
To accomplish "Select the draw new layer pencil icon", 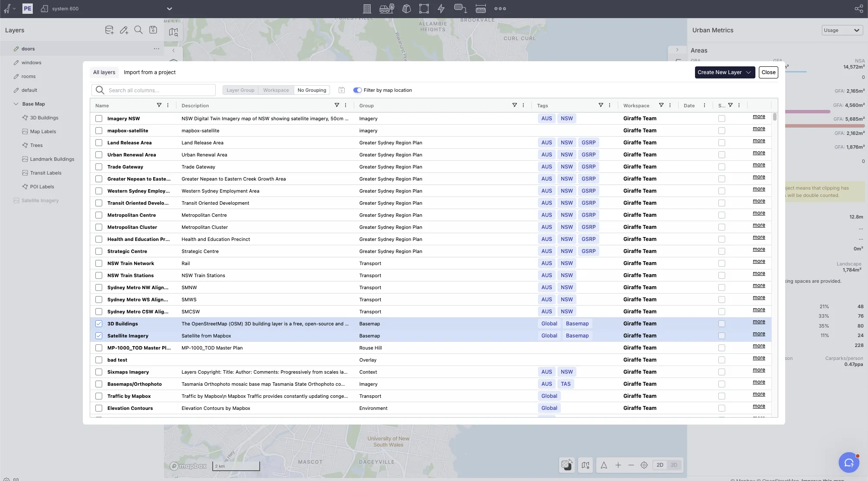I will click(124, 30).
